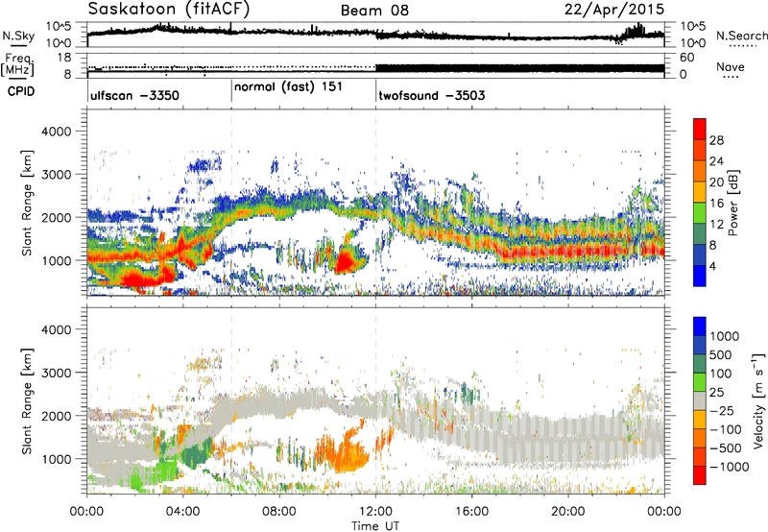This screenshot has width=768, height=532.
Task: Click the '4' tick on the power colorbar
Action: tap(712, 266)
